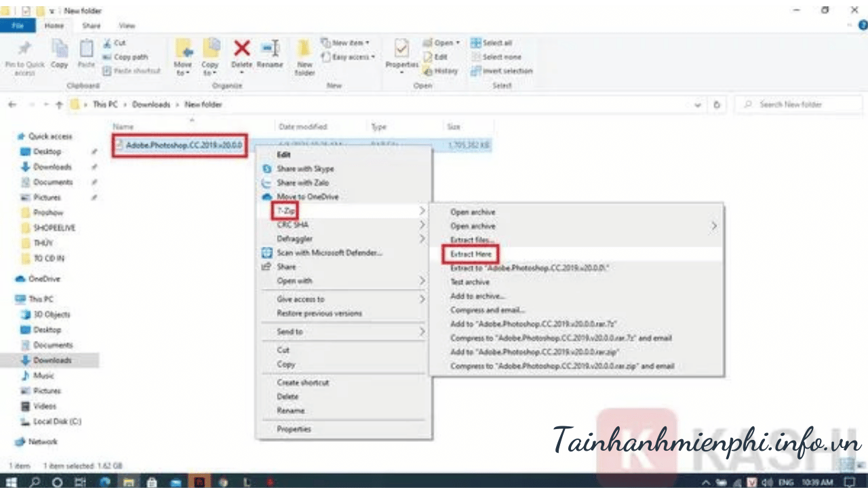Open the New item dropdown
Screen dimensions: 868x488
click(347, 43)
